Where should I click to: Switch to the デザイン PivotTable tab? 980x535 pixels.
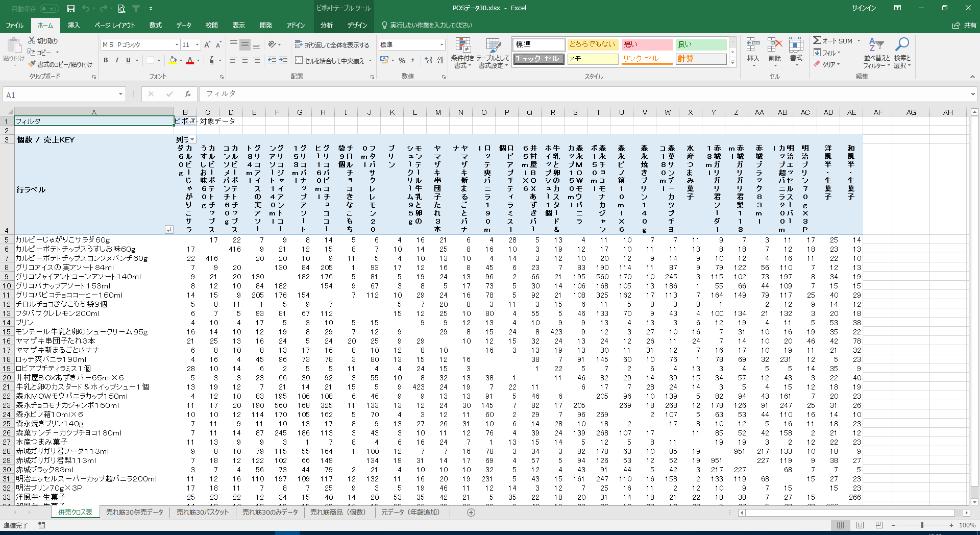click(357, 25)
